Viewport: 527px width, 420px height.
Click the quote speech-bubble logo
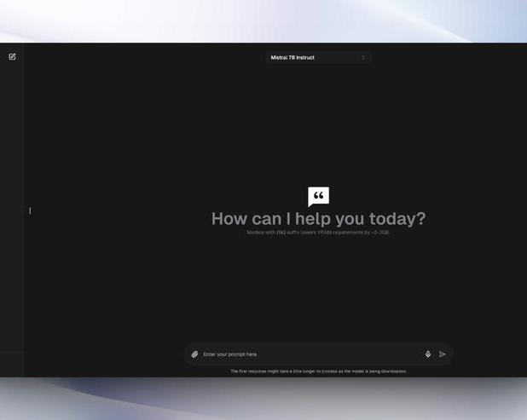click(x=318, y=197)
